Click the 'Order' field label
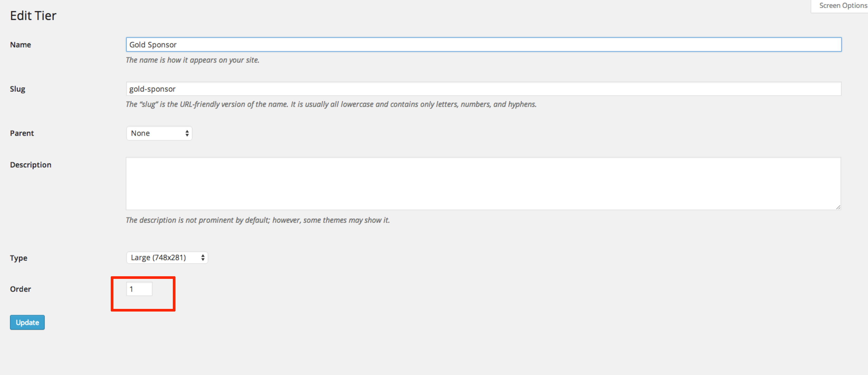 21,289
